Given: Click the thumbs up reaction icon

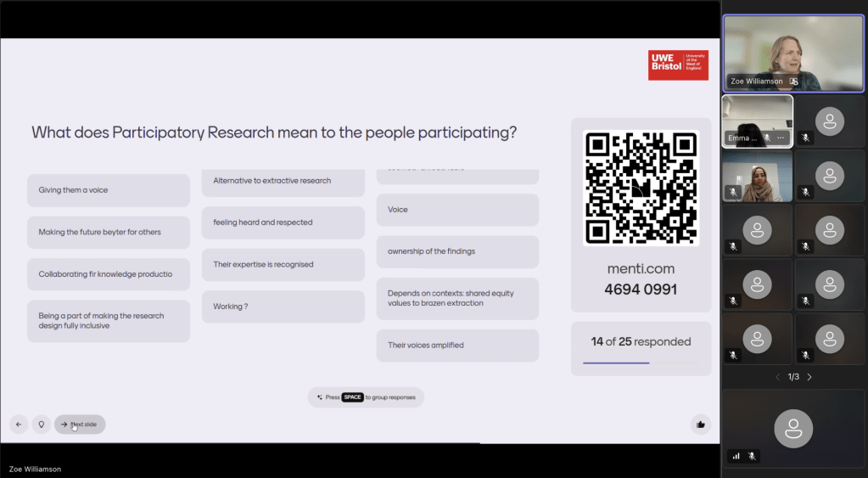Looking at the screenshot, I should pos(700,425).
